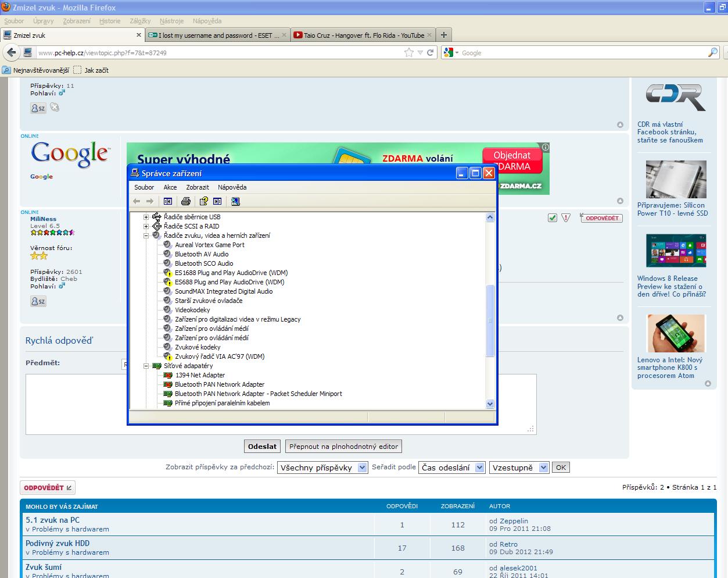728x578 pixels.
Task: Click the back-to-top arrow below the MiliNess post
Action: [x=620, y=318]
